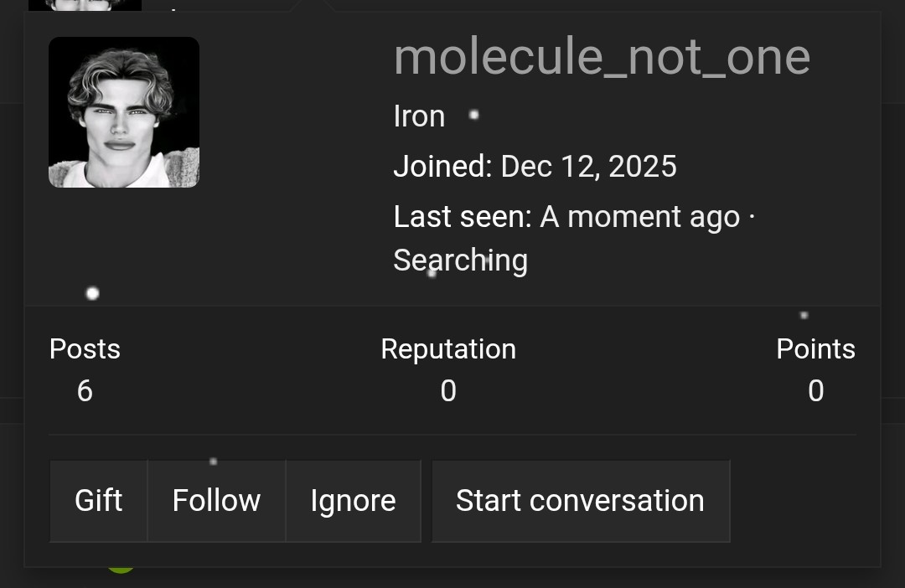Open molecule_not_one's full profile avatar
This screenshot has height=588, width=905.
pyautogui.click(x=123, y=111)
